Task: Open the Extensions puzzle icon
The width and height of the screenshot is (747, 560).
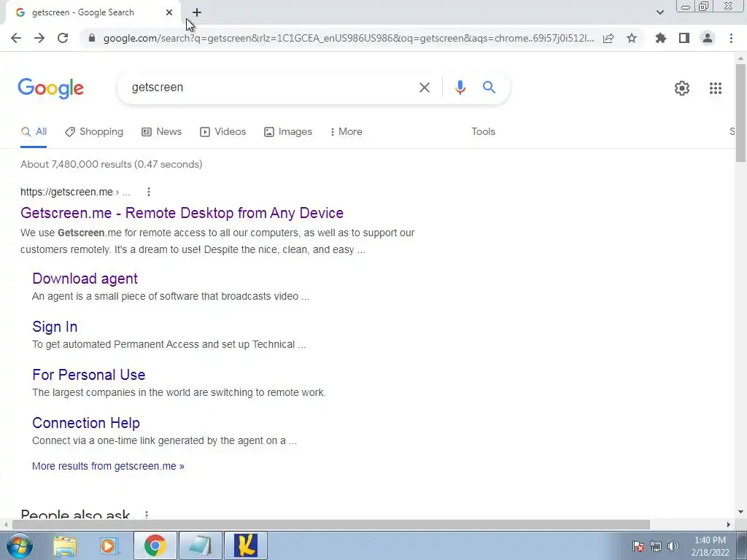Action: 661,38
